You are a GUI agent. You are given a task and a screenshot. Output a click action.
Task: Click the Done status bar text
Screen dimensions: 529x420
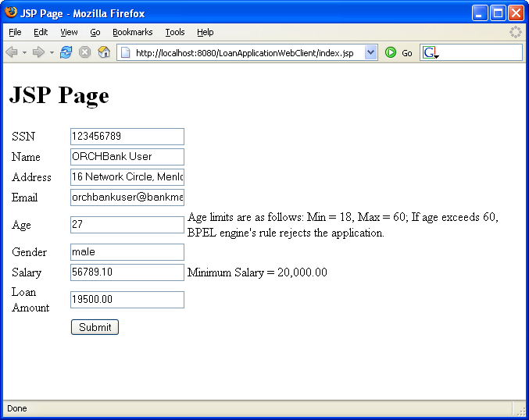[17, 408]
